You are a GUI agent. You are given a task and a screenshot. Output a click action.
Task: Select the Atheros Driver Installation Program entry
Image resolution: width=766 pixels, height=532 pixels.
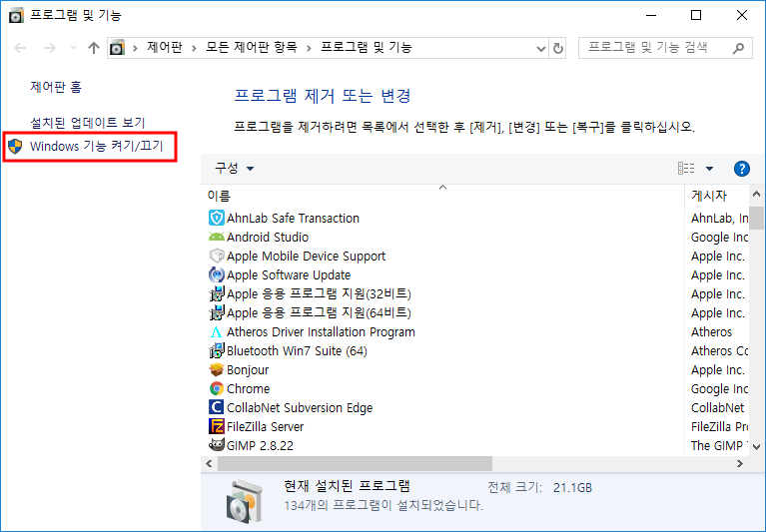pyautogui.click(x=321, y=332)
